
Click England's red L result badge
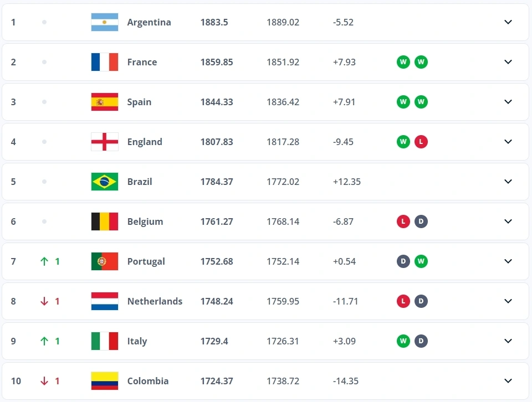pos(421,142)
